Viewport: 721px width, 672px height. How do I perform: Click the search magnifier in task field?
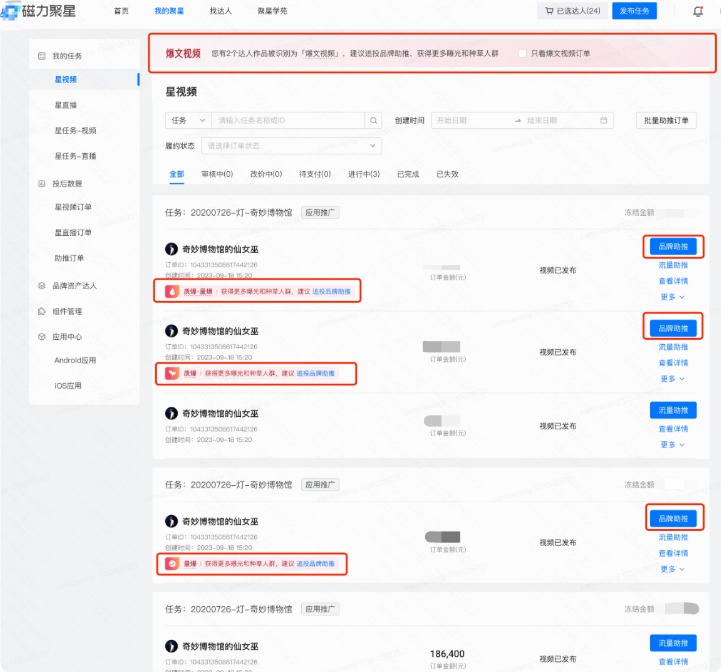(374, 120)
